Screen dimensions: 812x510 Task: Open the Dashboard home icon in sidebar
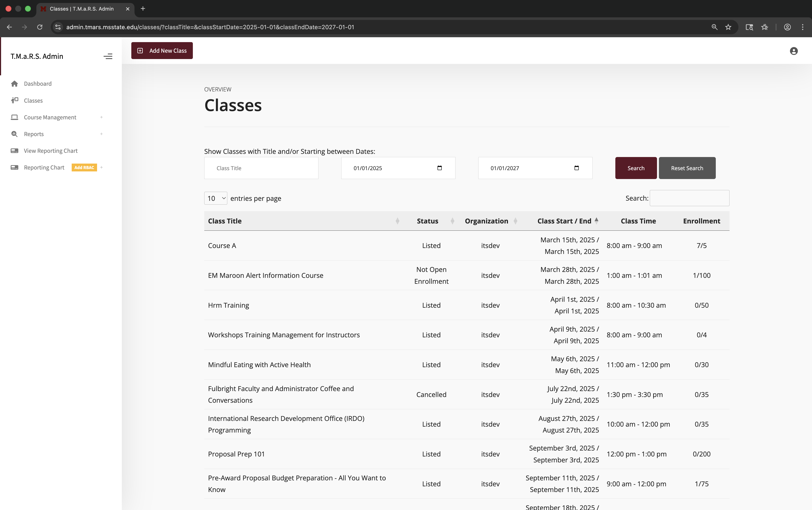point(15,84)
